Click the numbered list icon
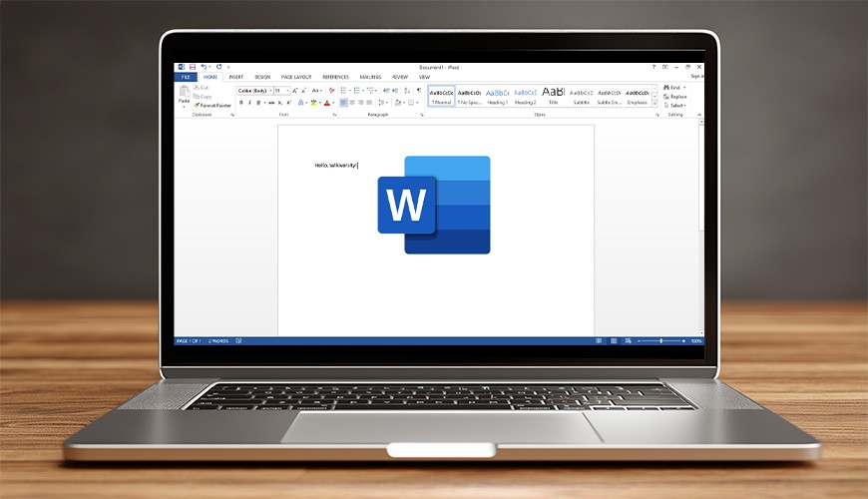 pos(357,90)
